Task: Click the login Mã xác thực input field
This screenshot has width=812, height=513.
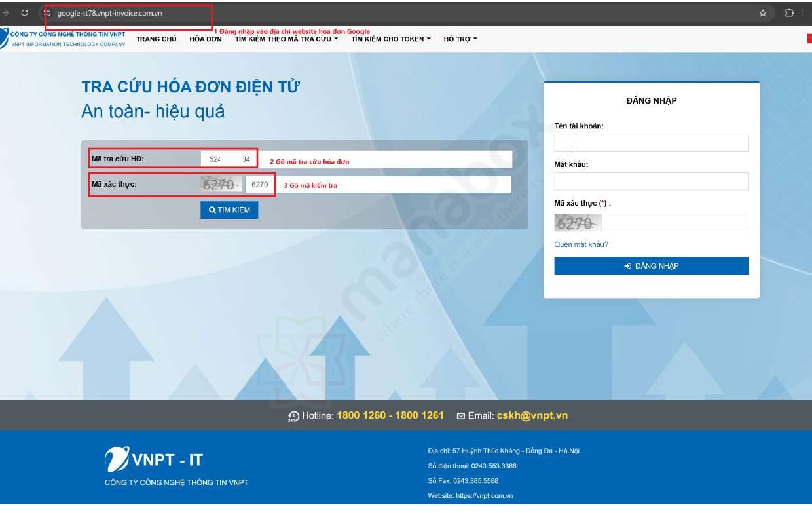Action: pos(675,222)
